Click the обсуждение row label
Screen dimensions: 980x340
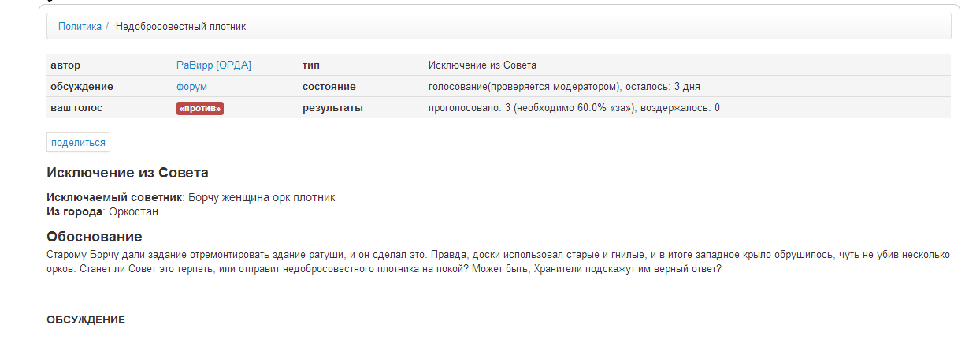point(81,86)
